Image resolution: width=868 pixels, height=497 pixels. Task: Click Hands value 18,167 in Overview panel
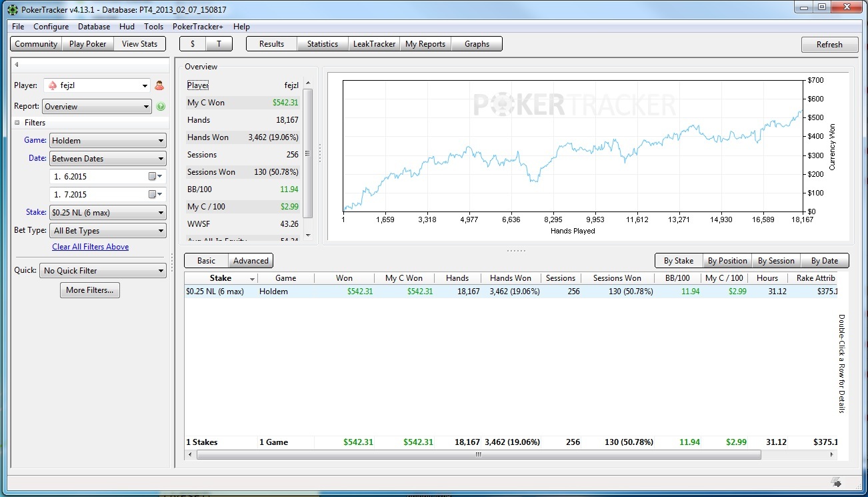[286, 120]
